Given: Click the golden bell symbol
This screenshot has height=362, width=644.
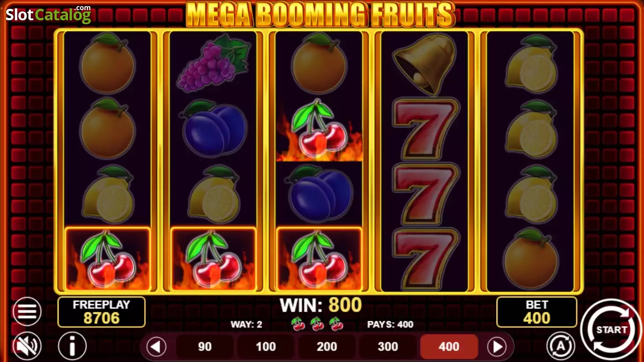Looking at the screenshot, I should (424, 63).
